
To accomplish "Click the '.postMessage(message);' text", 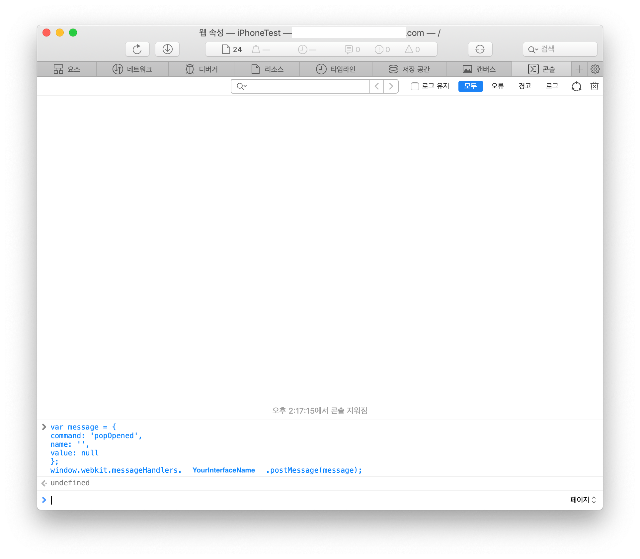I will 314,470.
